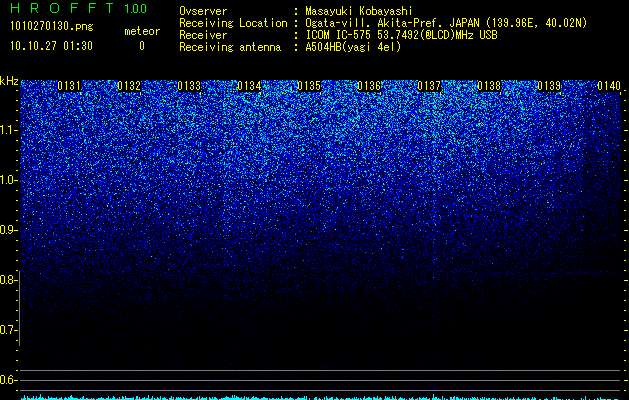Viewport: 629px width, 400px height.
Task: Click the Ovserver label
Action: point(203,11)
